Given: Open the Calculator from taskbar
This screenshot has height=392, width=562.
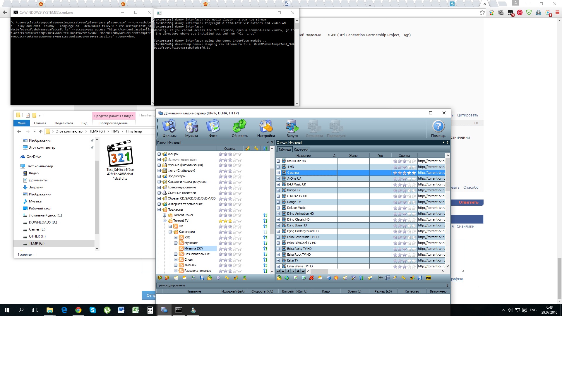Looking at the screenshot, I should [x=150, y=310].
